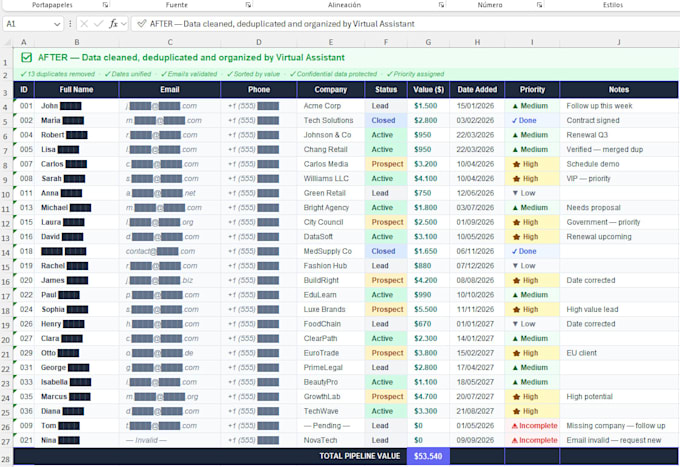Viewport: 680px width, 467px height.
Task: Select row 14 header
Action: tap(6, 252)
